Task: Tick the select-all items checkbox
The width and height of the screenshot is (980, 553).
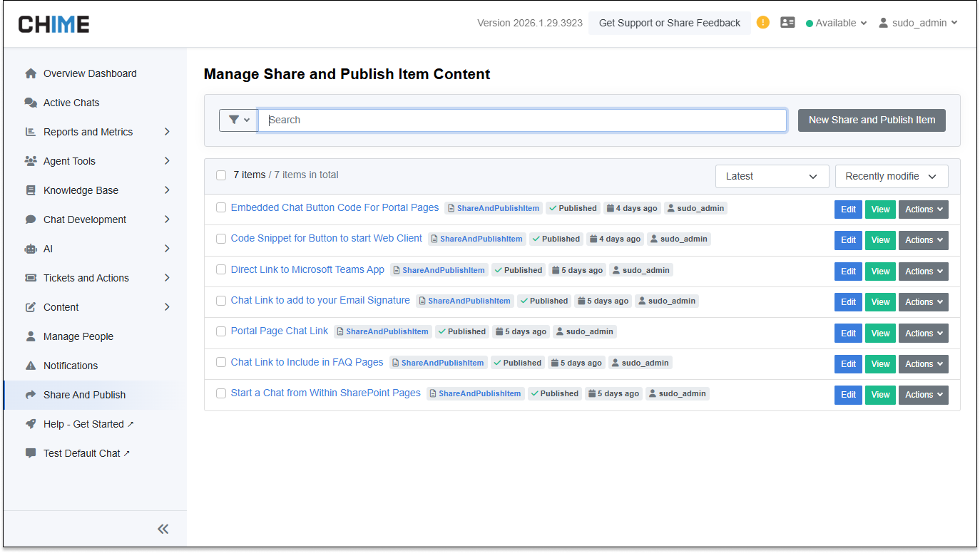Action: [x=221, y=175]
